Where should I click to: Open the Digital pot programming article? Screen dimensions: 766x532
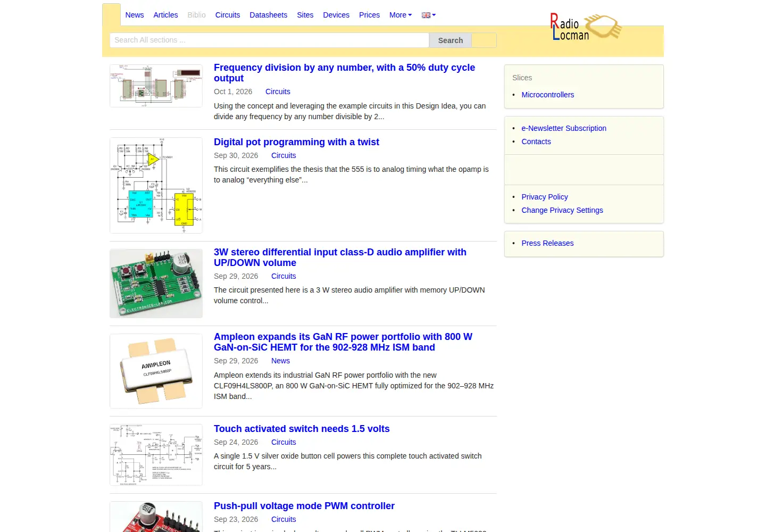point(296,142)
